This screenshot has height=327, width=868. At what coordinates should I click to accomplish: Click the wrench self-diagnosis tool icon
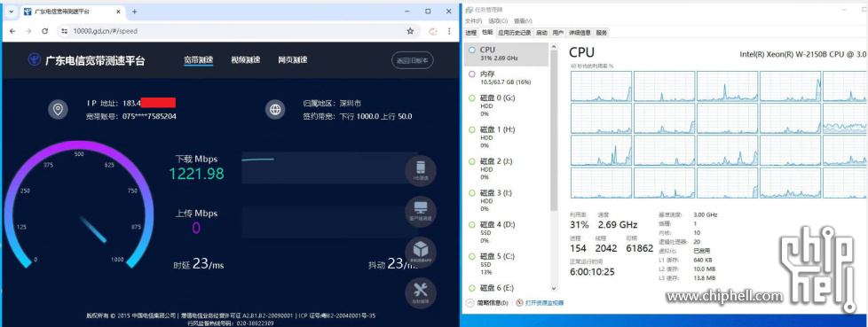tap(421, 292)
